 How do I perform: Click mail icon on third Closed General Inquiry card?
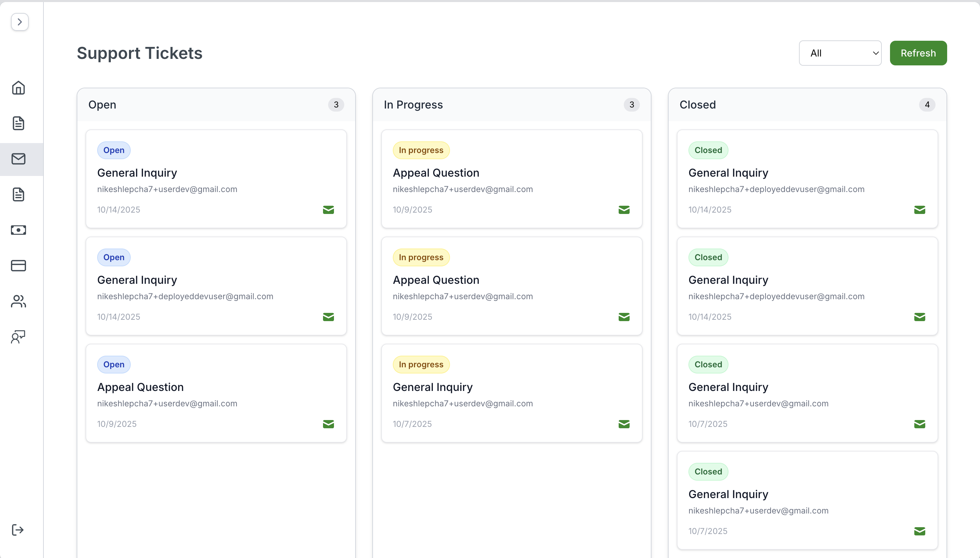[919, 424]
